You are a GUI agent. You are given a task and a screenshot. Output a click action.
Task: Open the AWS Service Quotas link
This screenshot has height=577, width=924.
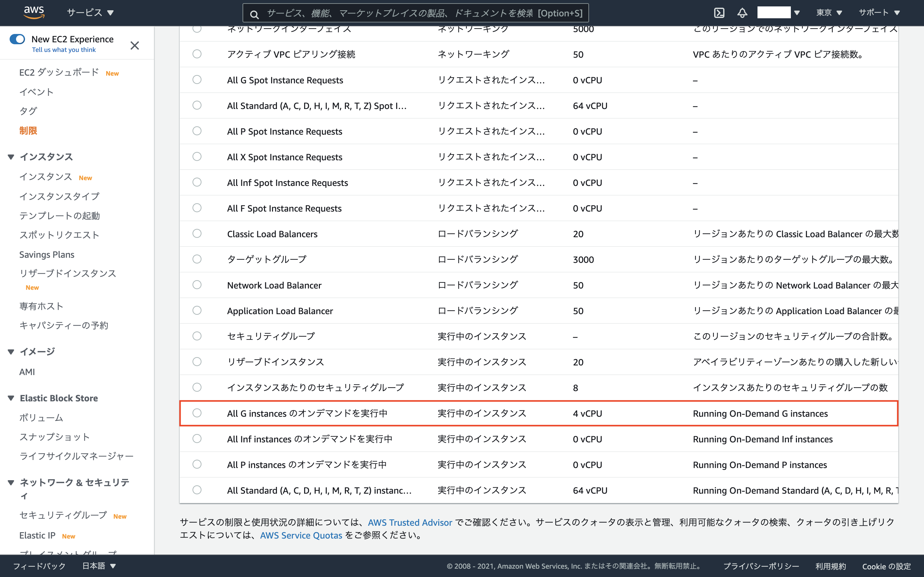(301, 535)
